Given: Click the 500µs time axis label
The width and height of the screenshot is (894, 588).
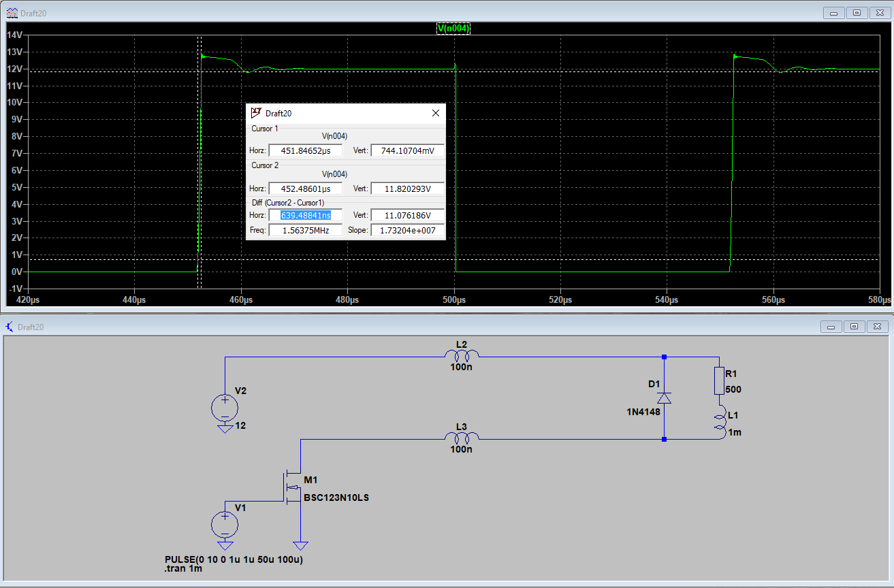Looking at the screenshot, I should coord(454,299).
